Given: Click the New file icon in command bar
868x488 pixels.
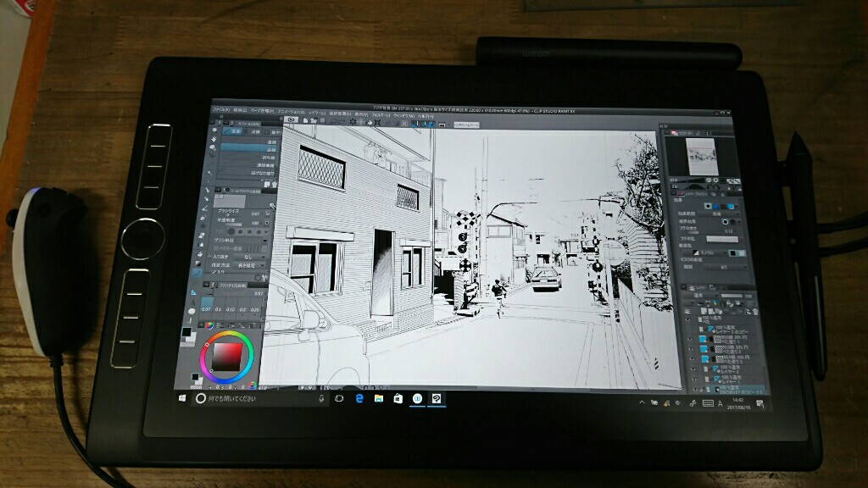Looking at the screenshot, I should [305, 120].
